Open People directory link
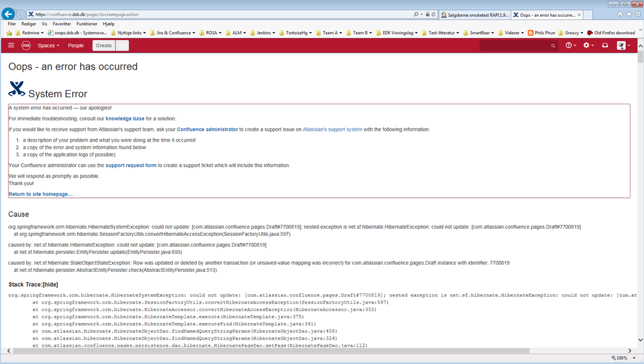The width and height of the screenshot is (644, 364). click(x=76, y=46)
